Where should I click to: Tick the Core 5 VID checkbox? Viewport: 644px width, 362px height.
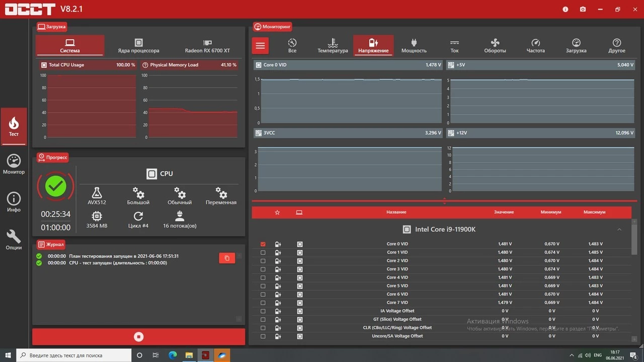[263, 286]
